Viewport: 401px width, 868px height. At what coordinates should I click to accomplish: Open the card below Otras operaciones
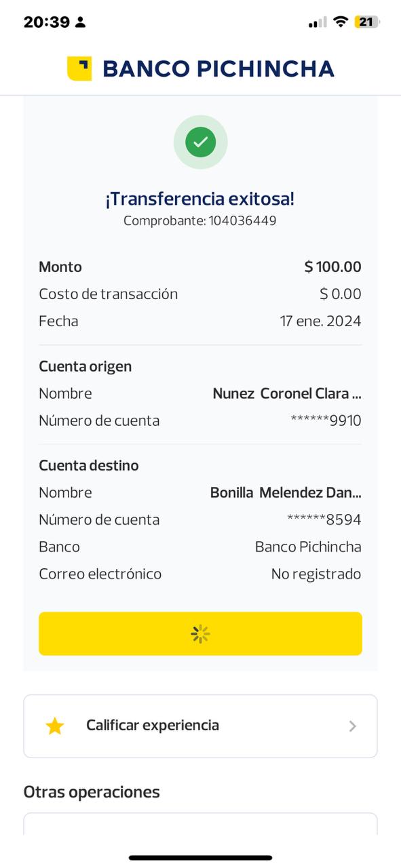click(x=200, y=824)
